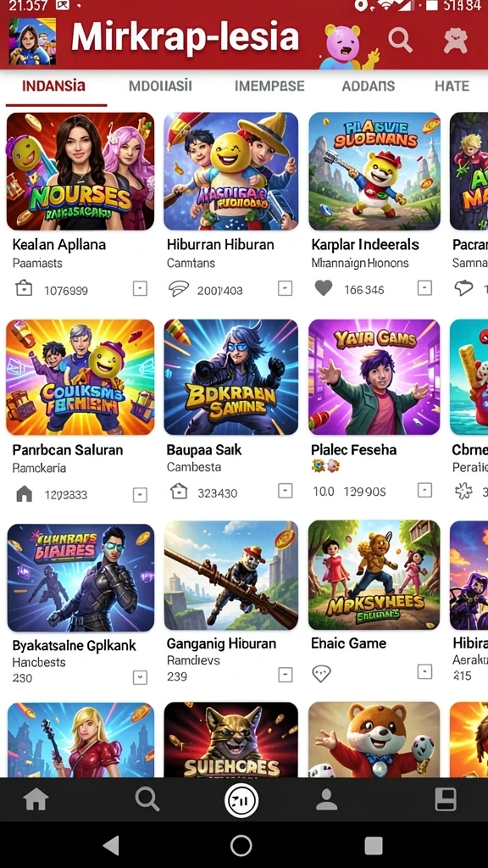Open the profile avatar picture in header
The image size is (488, 868).
[x=32, y=41]
